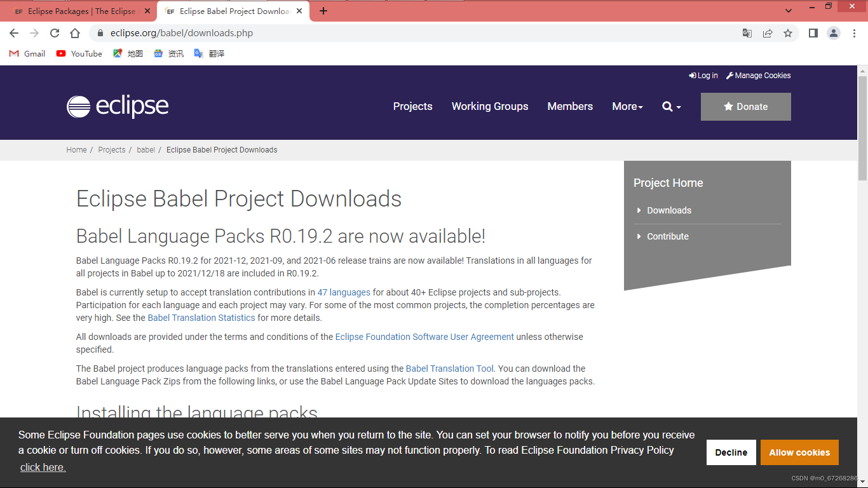
Task: Open the 资讯 news bookmark
Action: tap(168, 53)
